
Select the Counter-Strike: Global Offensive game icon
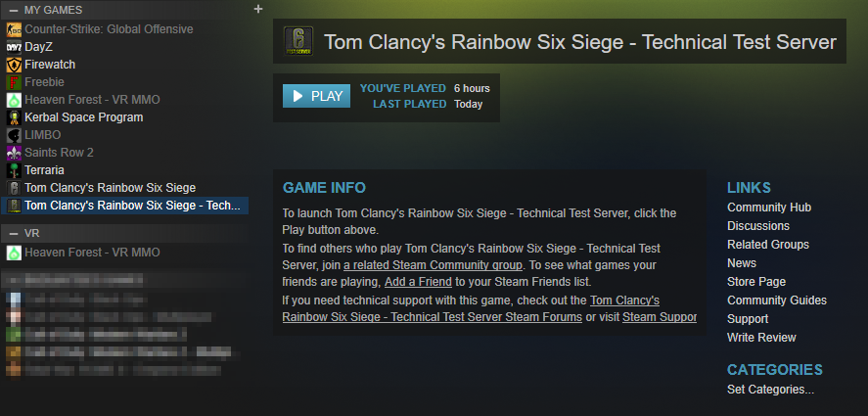(14, 29)
